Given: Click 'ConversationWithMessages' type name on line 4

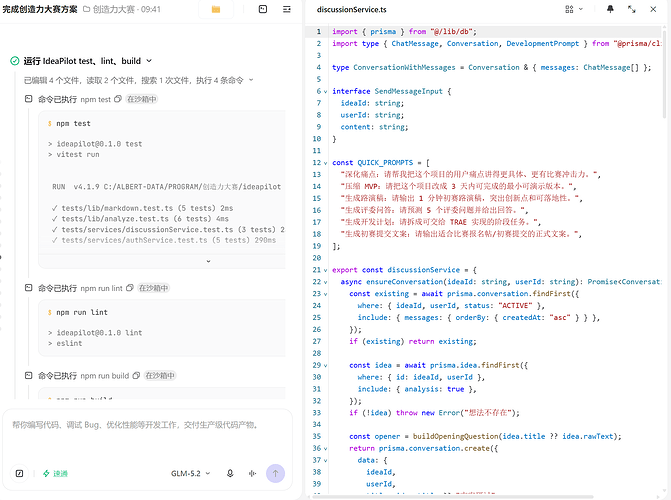Looking at the screenshot, I should pyautogui.click(x=404, y=67).
